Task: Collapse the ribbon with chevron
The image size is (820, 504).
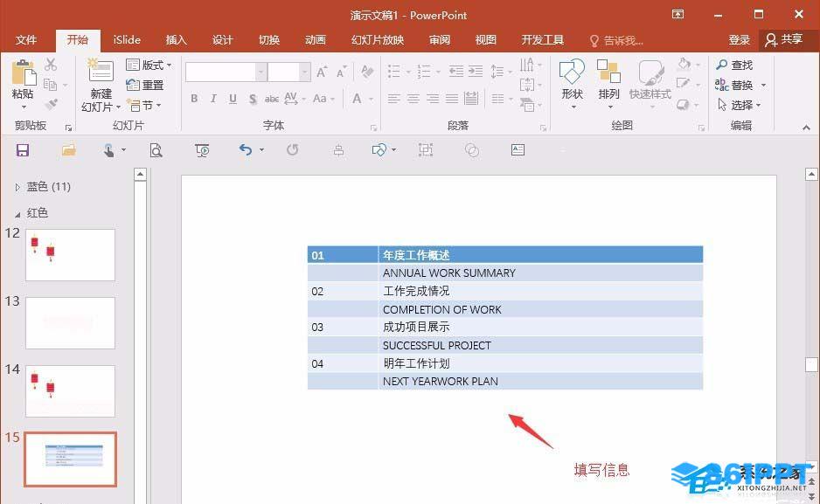Action: (806, 127)
